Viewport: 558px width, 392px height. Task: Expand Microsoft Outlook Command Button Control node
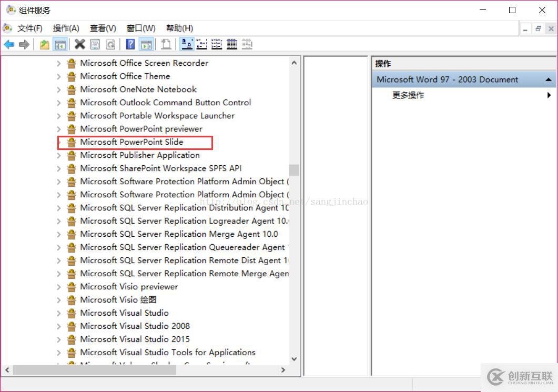(x=59, y=103)
